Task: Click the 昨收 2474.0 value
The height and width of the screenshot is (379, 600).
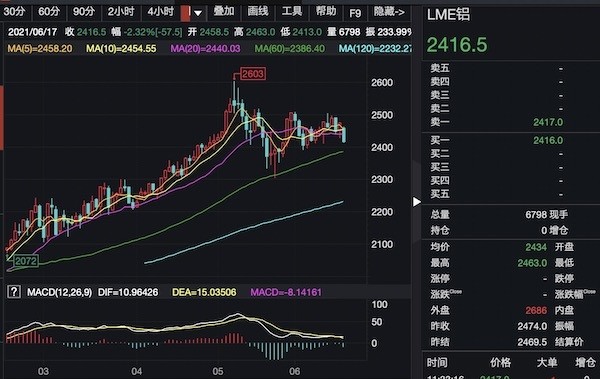Action: tap(532, 326)
